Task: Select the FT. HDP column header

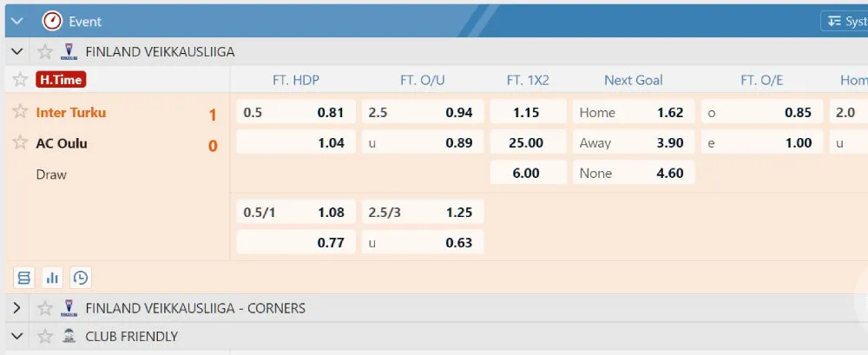Action: 295,80
